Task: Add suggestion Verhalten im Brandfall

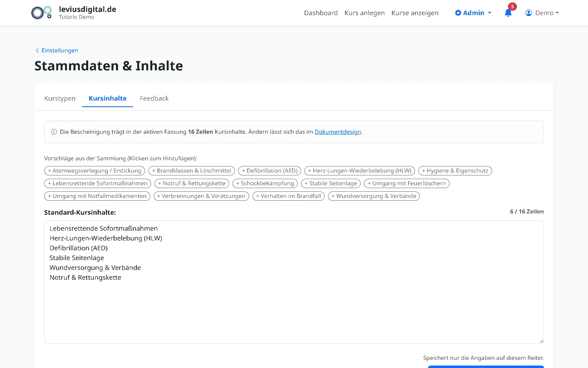Action: click(x=289, y=196)
